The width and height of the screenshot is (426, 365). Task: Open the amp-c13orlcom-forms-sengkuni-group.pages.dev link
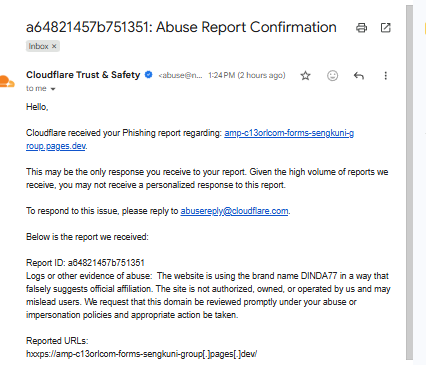tap(289, 133)
